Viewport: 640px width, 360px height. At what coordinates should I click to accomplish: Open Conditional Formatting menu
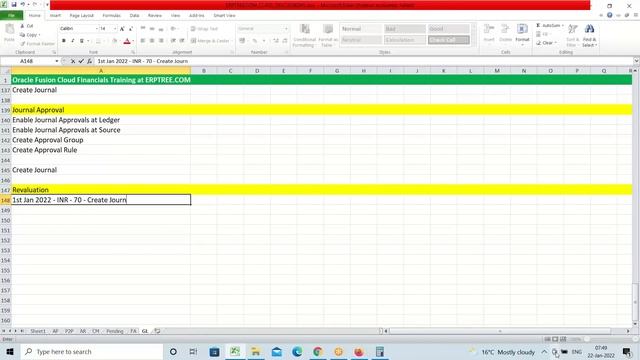(304, 36)
